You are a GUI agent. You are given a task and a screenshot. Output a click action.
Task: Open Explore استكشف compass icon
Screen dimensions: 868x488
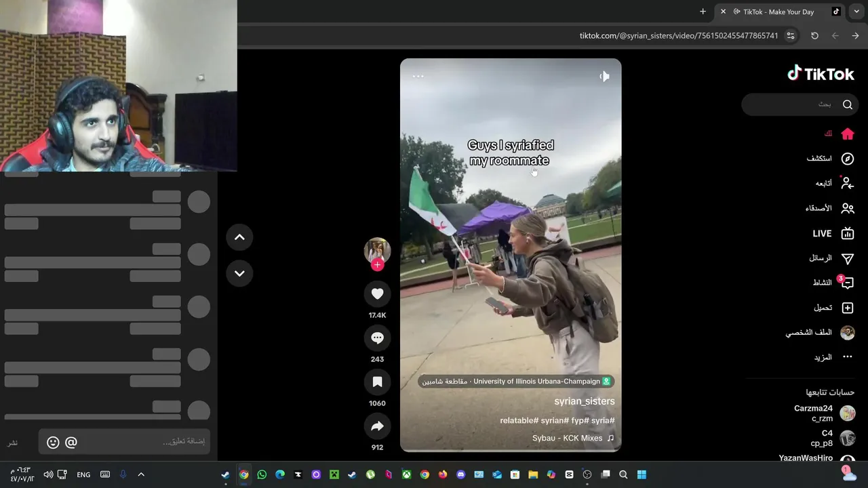848,159
